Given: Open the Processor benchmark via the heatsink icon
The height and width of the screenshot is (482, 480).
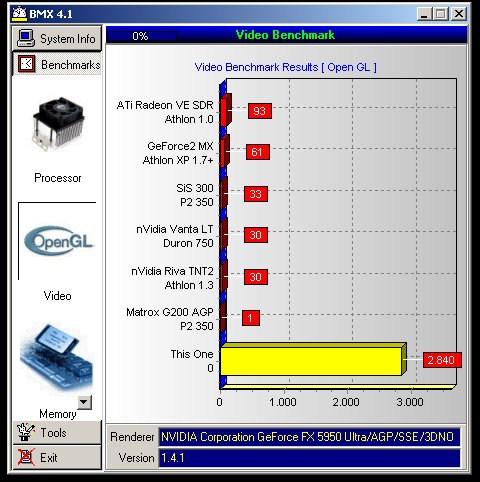Looking at the screenshot, I should click(58, 124).
